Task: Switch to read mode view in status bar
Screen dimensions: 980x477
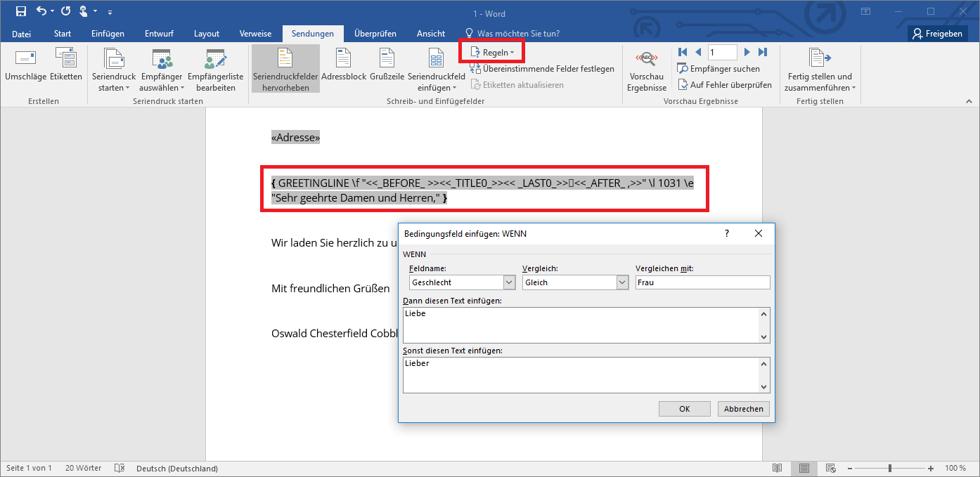Action: (x=777, y=468)
